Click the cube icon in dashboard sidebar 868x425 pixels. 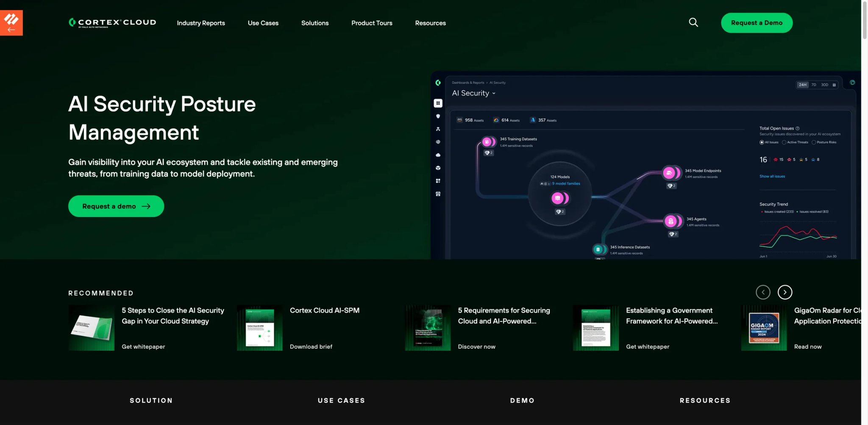[x=438, y=168]
